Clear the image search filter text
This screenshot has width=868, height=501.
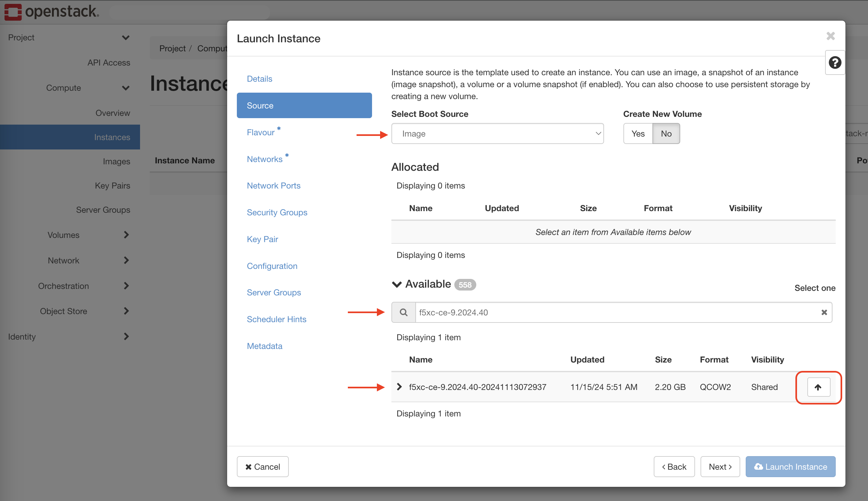[824, 312]
